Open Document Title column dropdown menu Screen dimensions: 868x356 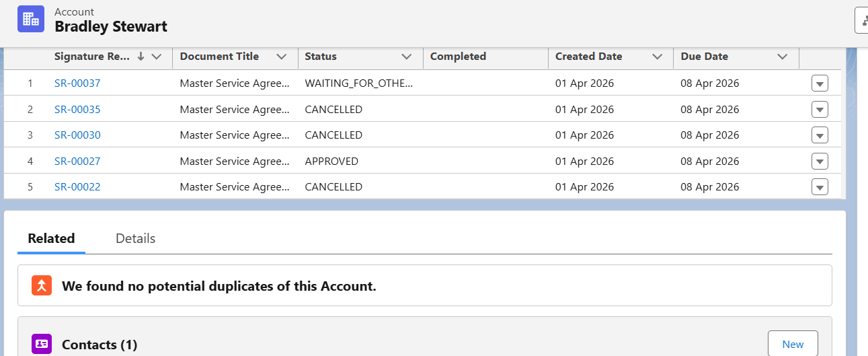click(282, 57)
